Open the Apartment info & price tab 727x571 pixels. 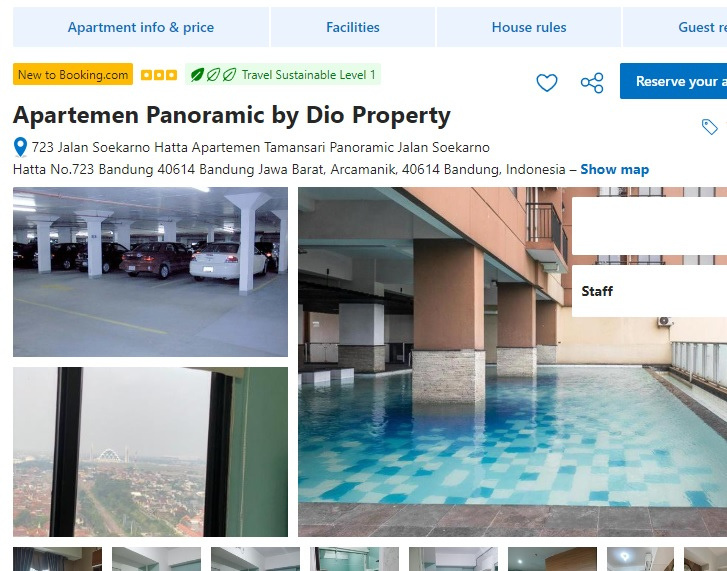[141, 27]
